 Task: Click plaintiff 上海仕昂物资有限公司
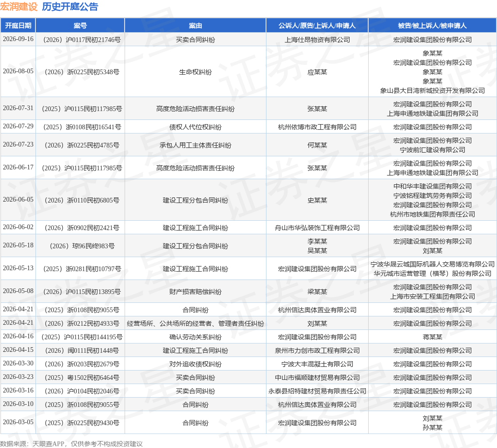317,40
